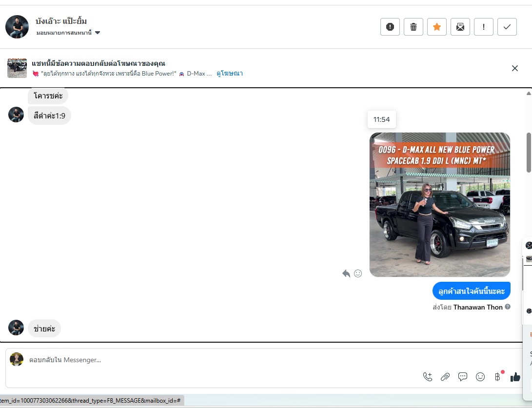Close the ad reply banner

tap(515, 68)
